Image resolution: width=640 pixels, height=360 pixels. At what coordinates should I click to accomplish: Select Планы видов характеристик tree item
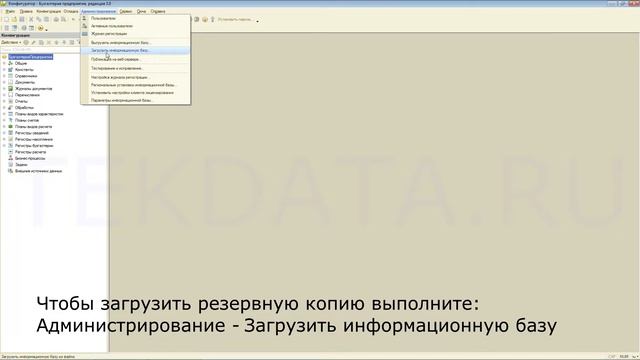39,114
